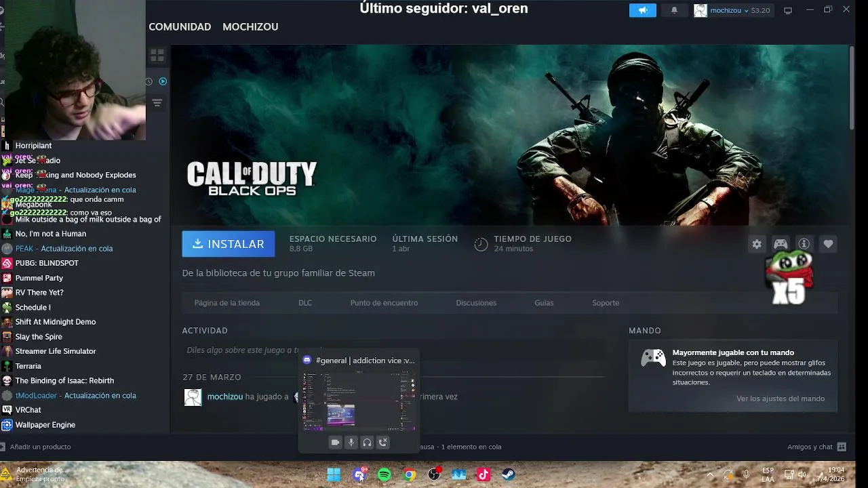
Task: Open volume control in system tray
Action: click(x=802, y=475)
